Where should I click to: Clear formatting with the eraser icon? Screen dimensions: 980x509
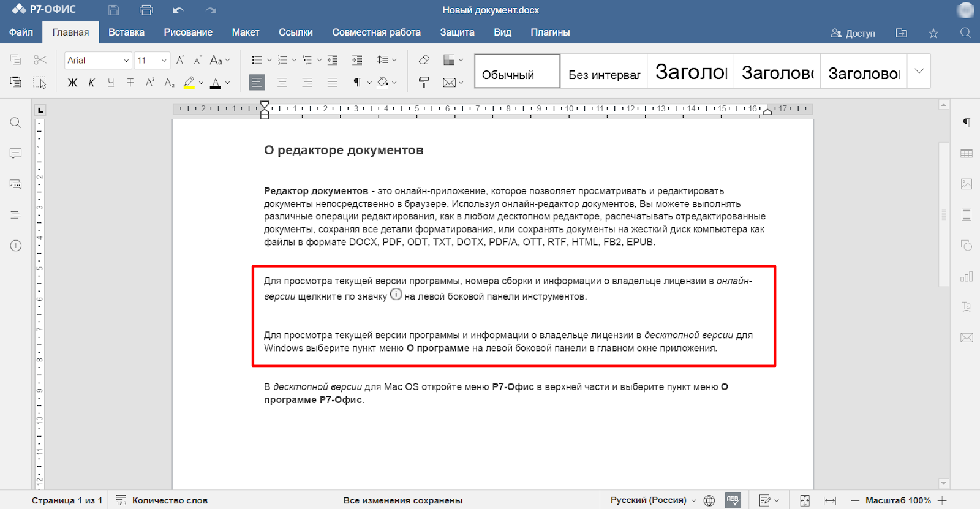(424, 60)
